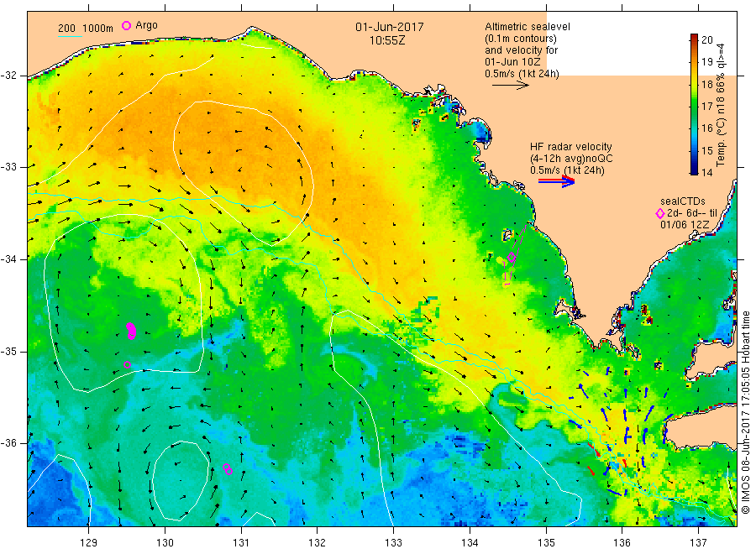The image size is (756, 554).
Task: Click the longitude label 133
Action: (393, 543)
